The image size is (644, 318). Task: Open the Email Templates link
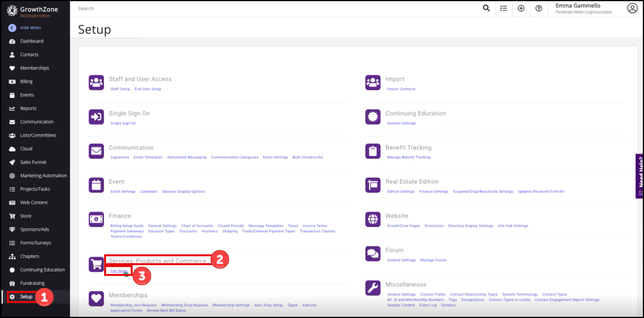click(x=148, y=157)
